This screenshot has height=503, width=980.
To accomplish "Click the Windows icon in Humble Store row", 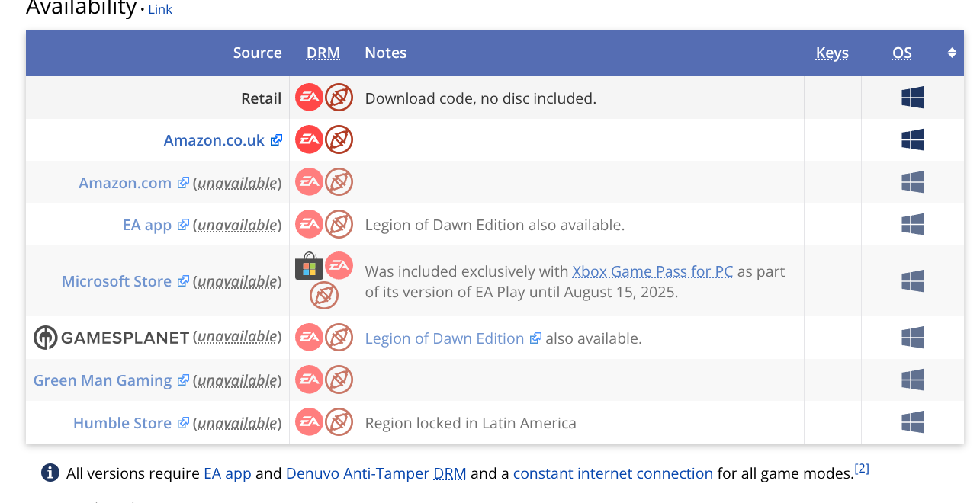I will 912,422.
